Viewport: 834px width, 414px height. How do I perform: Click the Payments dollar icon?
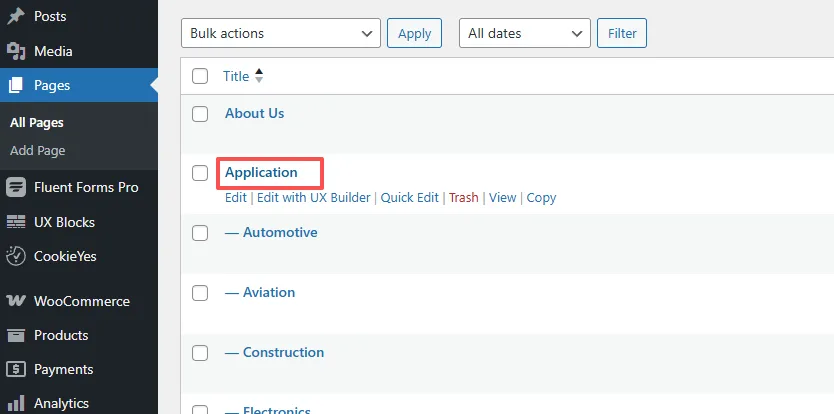click(15, 369)
